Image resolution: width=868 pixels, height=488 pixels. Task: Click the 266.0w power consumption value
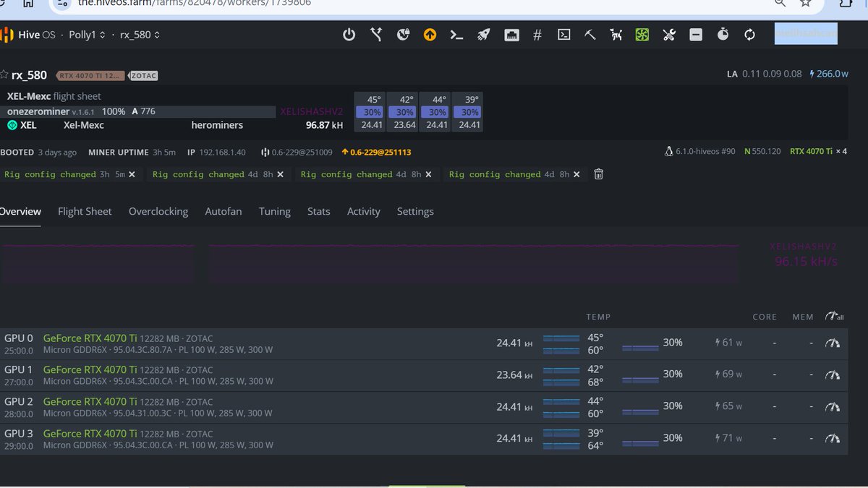click(829, 74)
